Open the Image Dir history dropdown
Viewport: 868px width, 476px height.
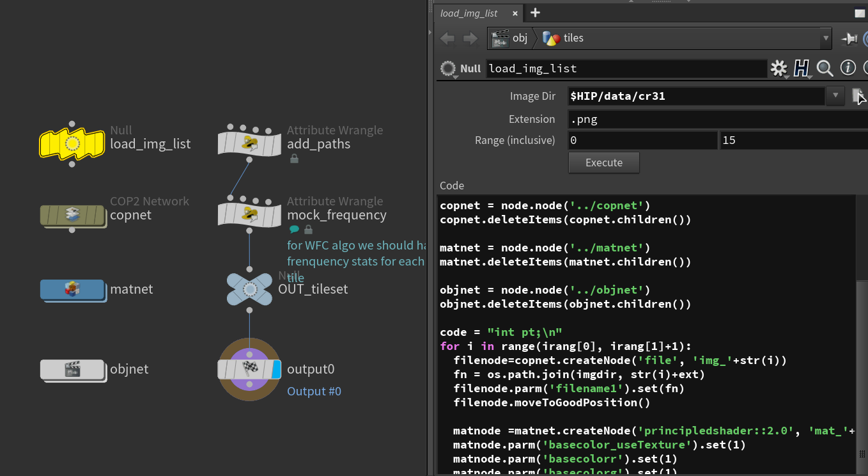pos(835,95)
